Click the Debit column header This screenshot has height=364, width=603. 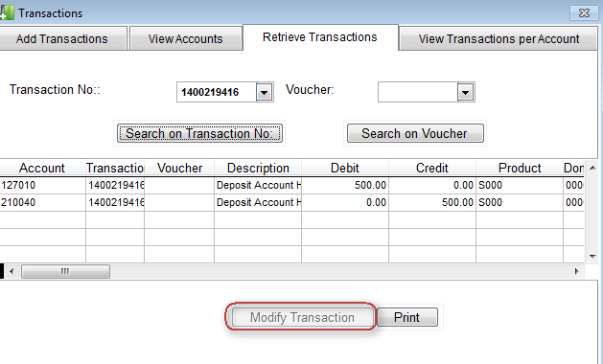[x=345, y=168]
